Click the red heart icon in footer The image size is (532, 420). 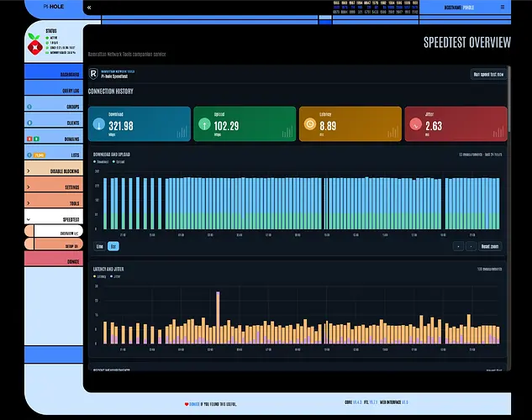(x=187, y=404)
